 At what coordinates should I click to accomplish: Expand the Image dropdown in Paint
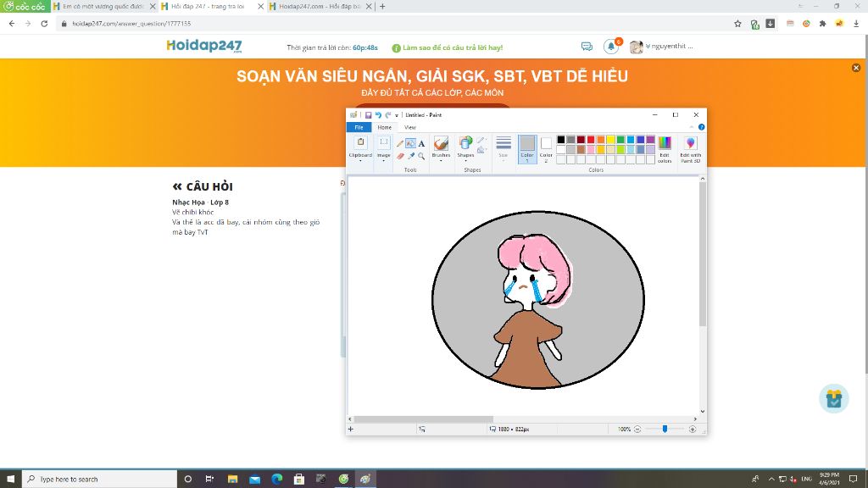tap(384, 149)
